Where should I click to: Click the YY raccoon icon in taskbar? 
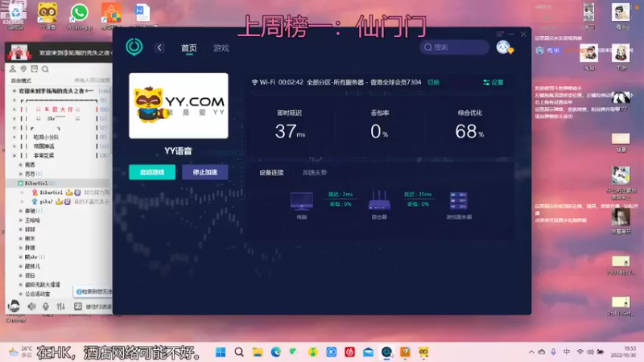pos(423,352)
